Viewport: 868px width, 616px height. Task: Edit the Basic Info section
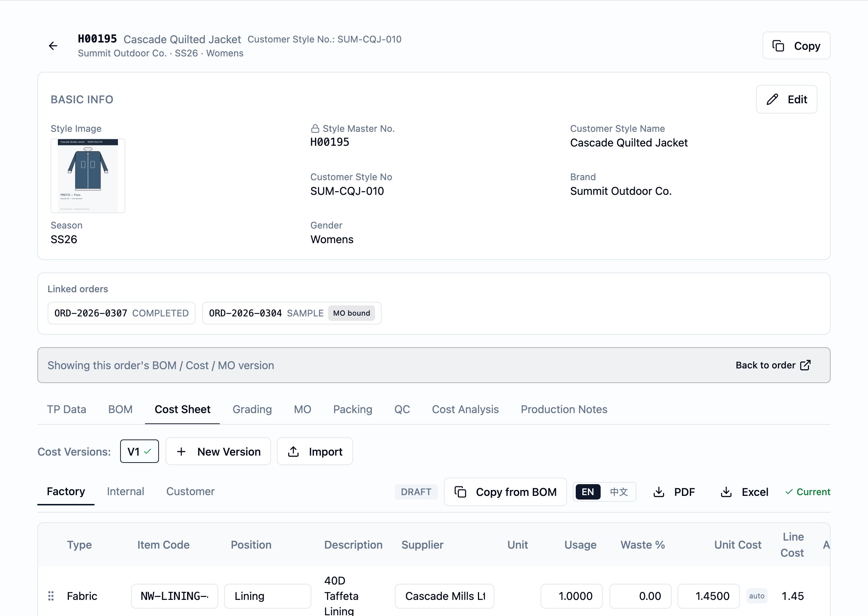coord(786,99)
